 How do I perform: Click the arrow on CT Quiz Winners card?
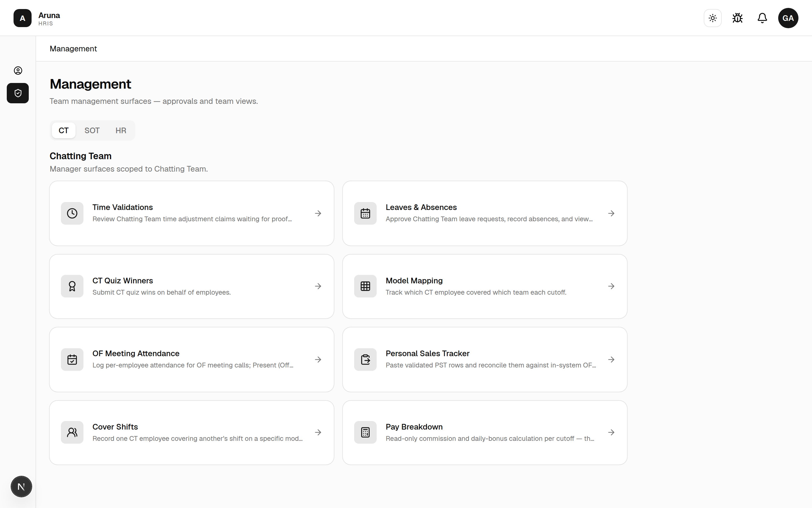click(x=318, y=286)
